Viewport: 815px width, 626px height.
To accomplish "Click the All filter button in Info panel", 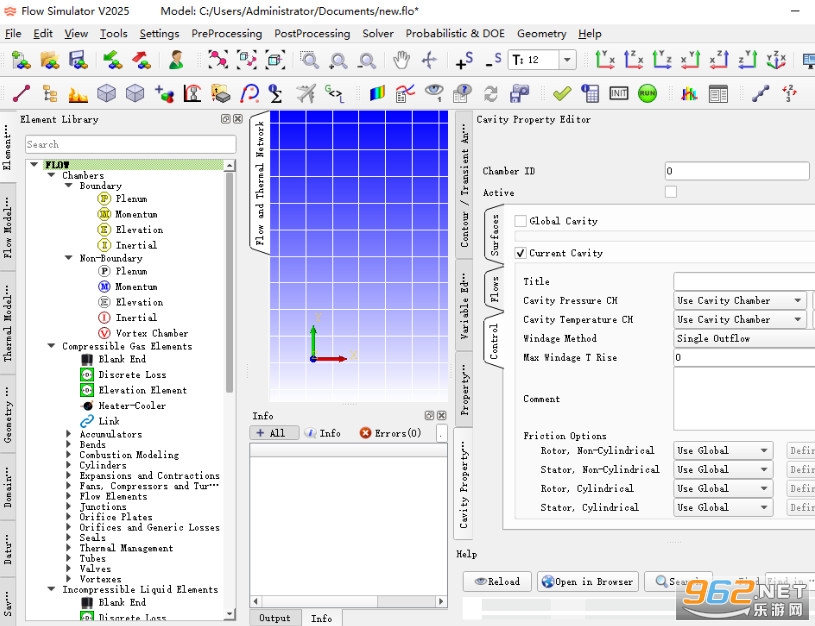I will 274,433.
